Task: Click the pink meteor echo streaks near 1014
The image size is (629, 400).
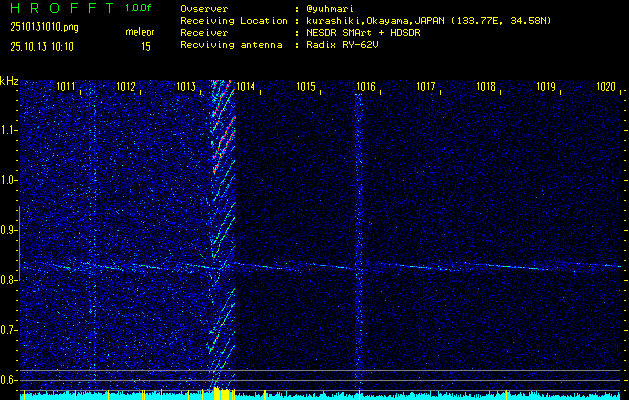Action: click(221, 140)
